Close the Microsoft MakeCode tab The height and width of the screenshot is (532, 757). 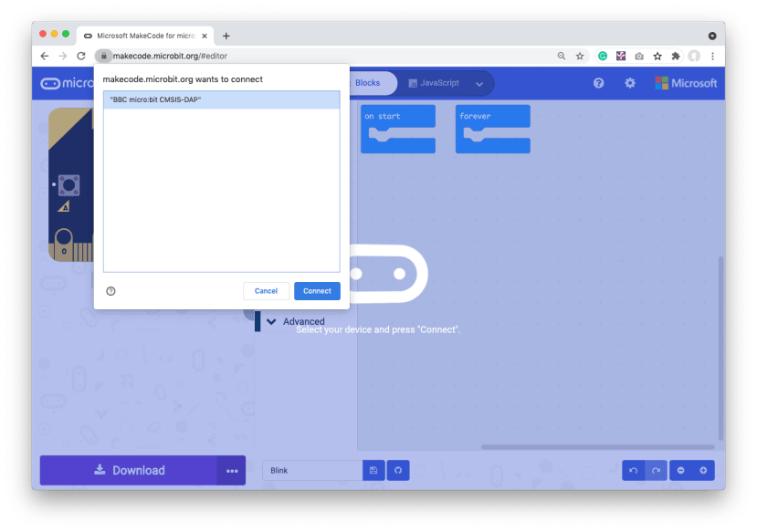pos(205,36)
